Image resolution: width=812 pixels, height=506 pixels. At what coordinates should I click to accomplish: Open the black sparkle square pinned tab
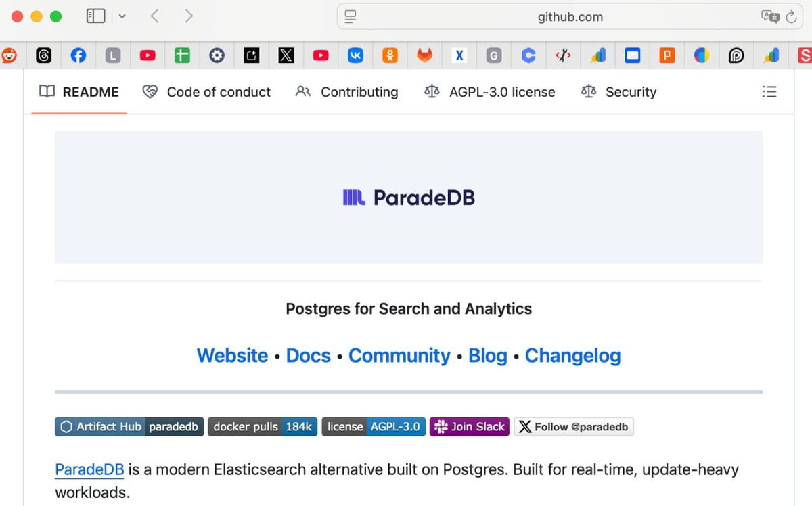coord(252,55)
